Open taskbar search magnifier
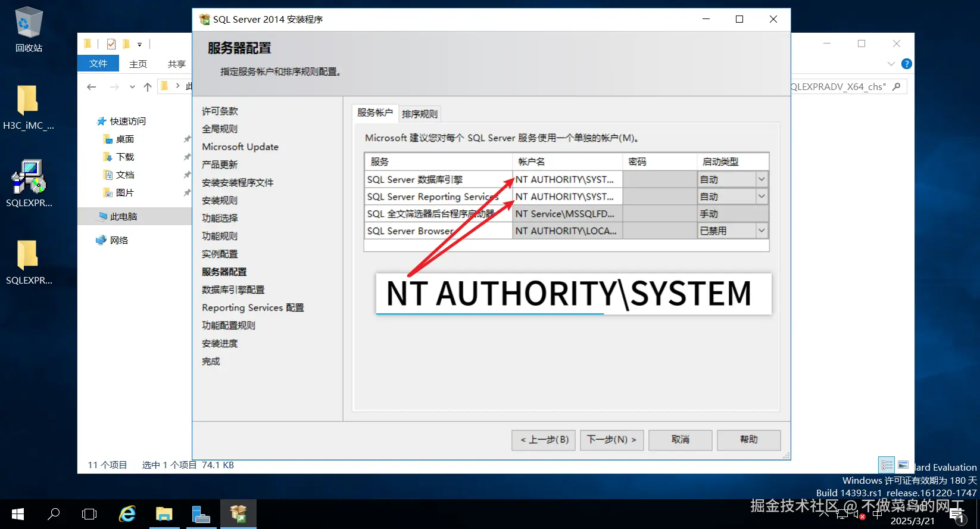 (54, 514)
